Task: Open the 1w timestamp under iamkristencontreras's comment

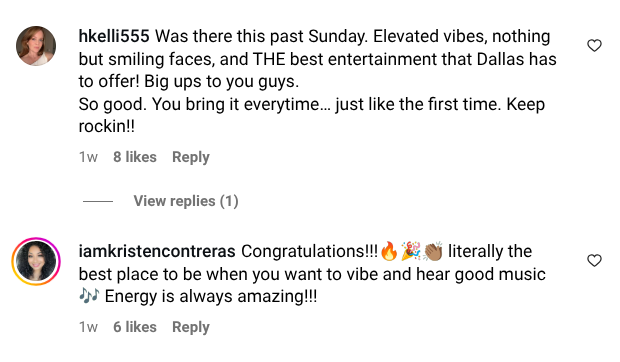Action: coord(88,327)
